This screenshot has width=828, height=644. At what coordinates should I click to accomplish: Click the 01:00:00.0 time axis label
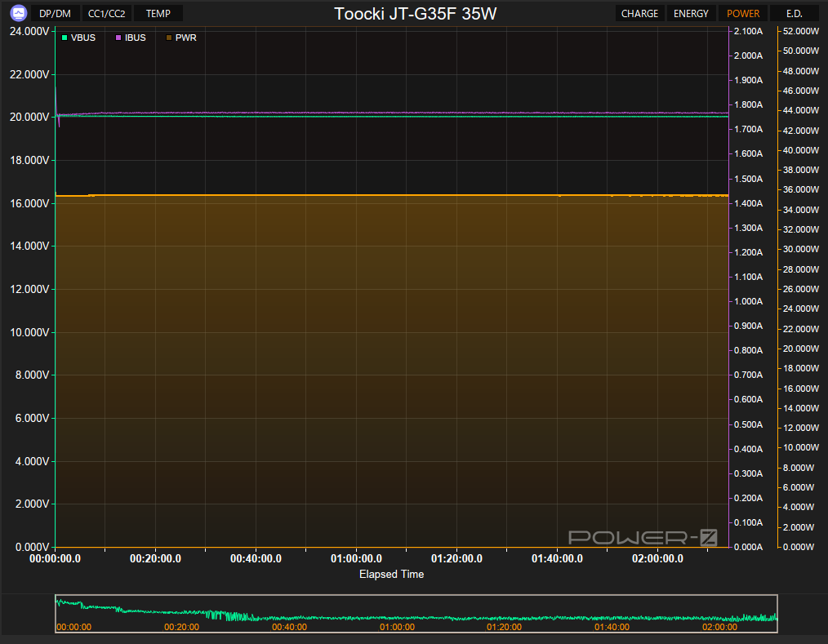[x=357, y=558]
